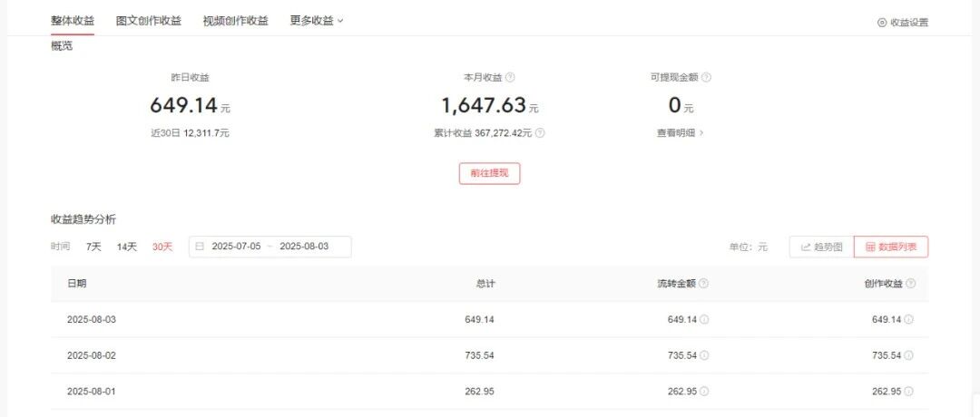Switch to 视频创作收益 tab
The image size is (980, 417).
pos(236,21)
